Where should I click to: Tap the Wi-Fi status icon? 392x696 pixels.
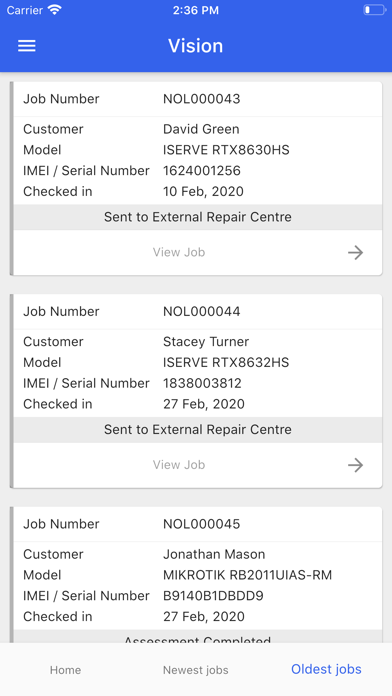tap(55, 10)
